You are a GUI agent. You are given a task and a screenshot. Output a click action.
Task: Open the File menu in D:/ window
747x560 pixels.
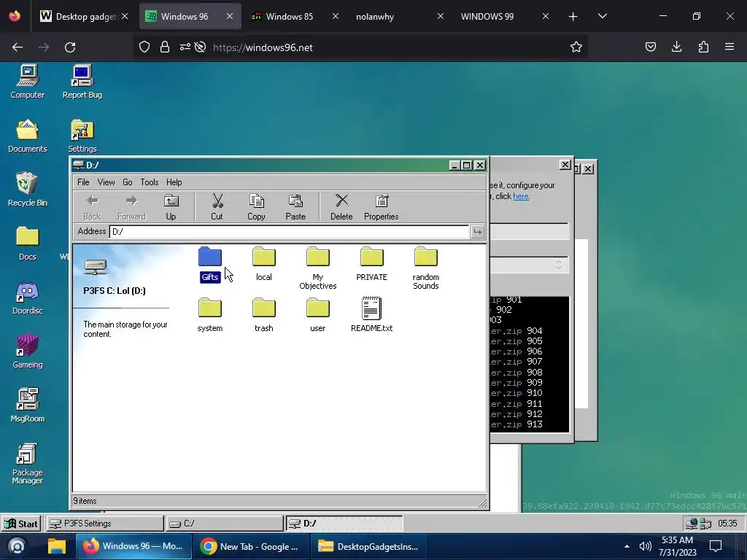[83, 182]
